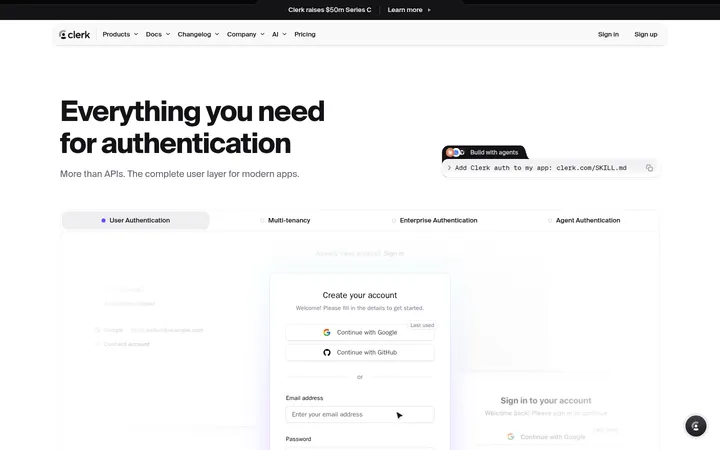Viewport: 720px width, 450px height.
Task: Select the Enterprise Authentication option
Action: (x=434, y=220)
